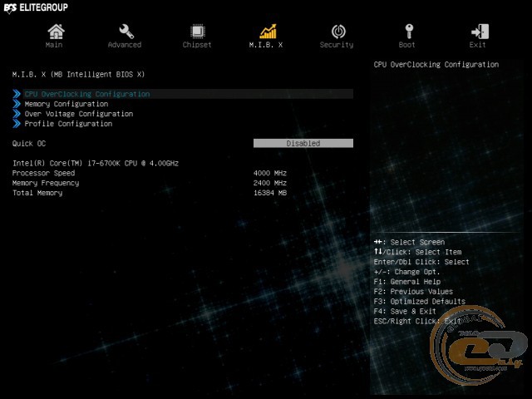The height and width of the screenshot is (399, 532).
Task: Click the F2: Previous Values hint
Action: 413,292
